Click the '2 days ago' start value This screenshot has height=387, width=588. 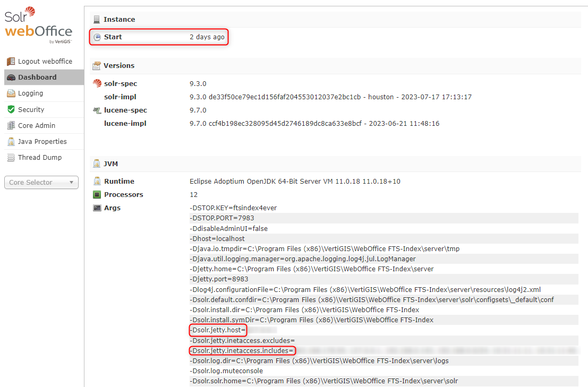click(207, 37)
